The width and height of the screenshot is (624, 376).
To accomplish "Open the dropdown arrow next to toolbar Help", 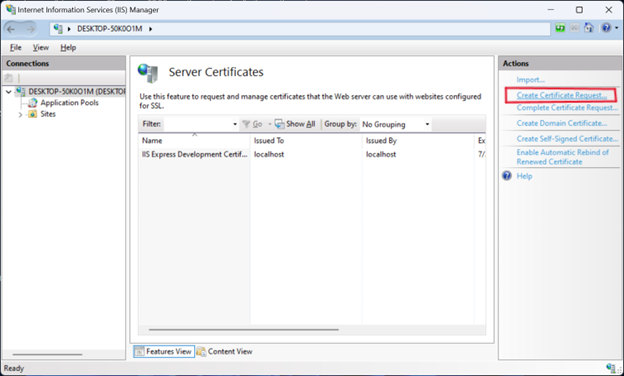I will [x=616, y=28].
